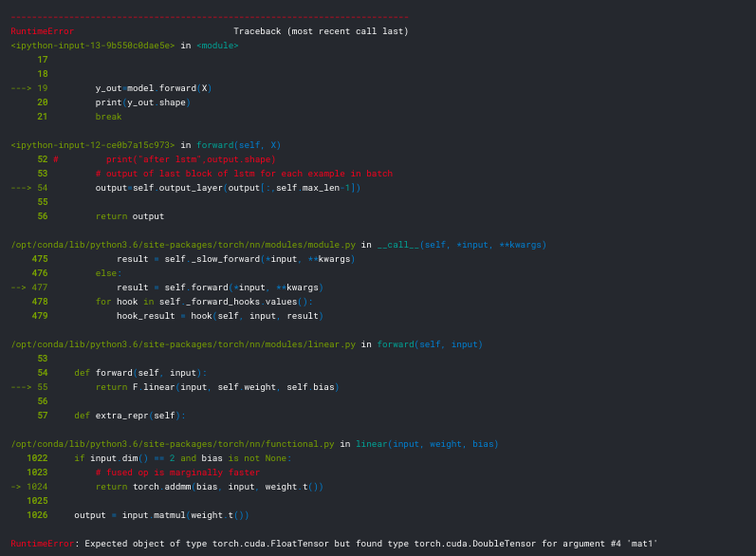Click the 'break' statement on line 21
Viewport: 756px width, 556px height.
(x=108, y=117)
